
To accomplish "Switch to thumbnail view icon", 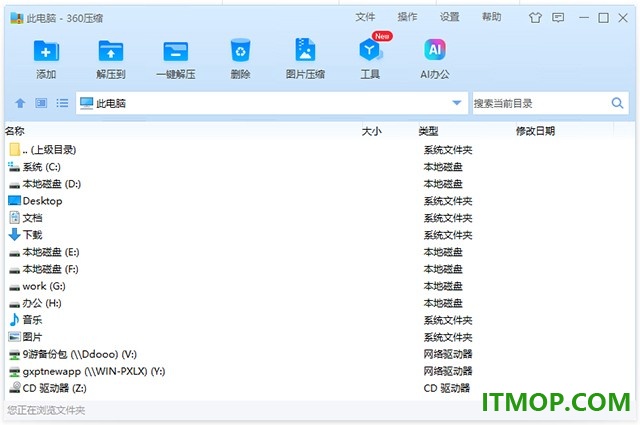I will tap(41, 103).
